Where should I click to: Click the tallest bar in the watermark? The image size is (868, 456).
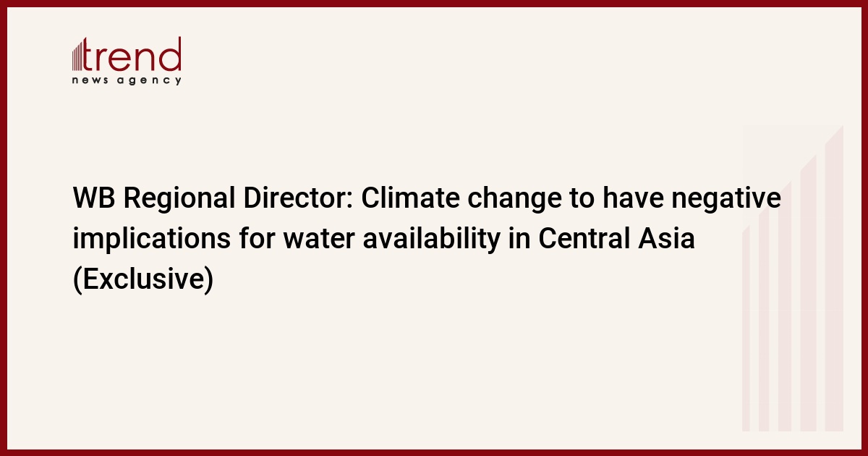tap(835, 279)
